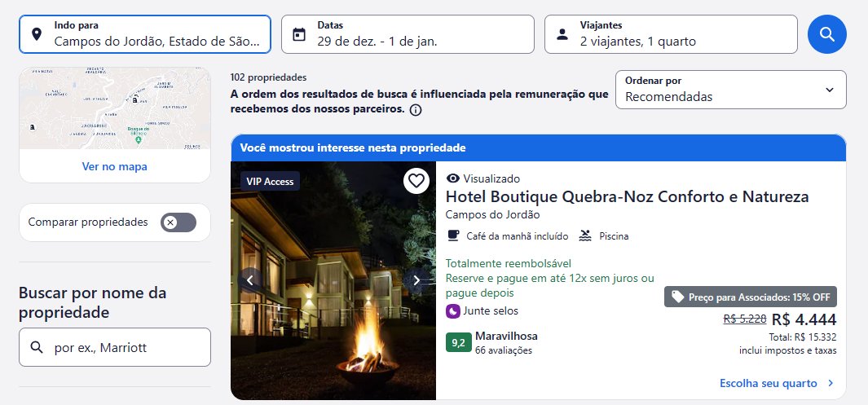Viewport: 868px width, 405px height.
Task: Click the Preço para Associados 15% OFF badge
Action: click(x=751, y=297)
